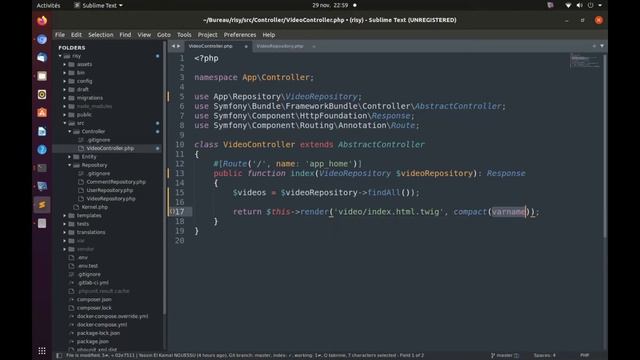Open the Tools menu
Image resolution: width=640 pixels, height=360 pixels.
[x=184, y=35]
